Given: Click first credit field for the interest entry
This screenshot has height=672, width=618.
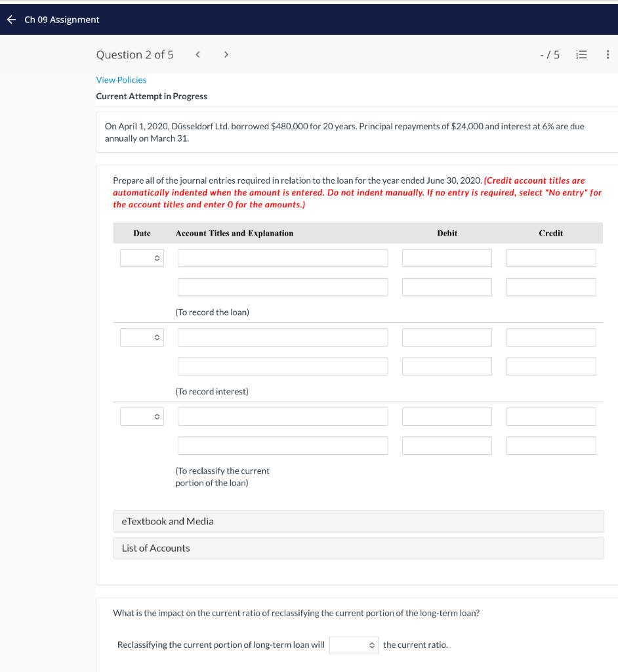Looking at the screenshot, I should point(550,337).
